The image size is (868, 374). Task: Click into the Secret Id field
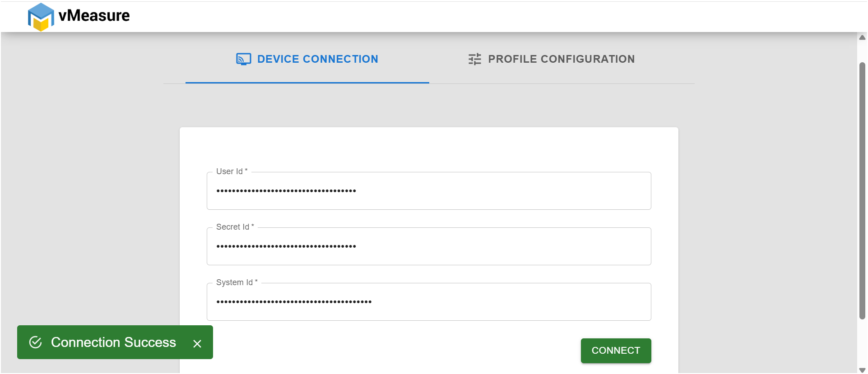(429, 246)
